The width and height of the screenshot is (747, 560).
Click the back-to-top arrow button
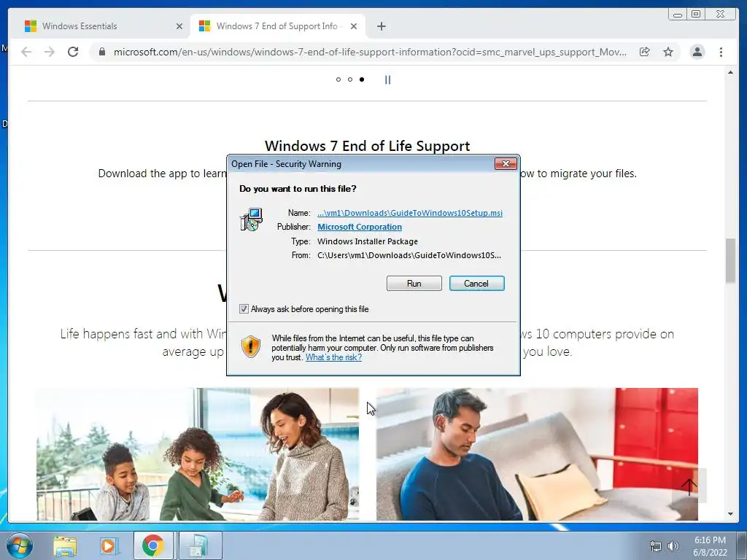click(x=689, y=486)
